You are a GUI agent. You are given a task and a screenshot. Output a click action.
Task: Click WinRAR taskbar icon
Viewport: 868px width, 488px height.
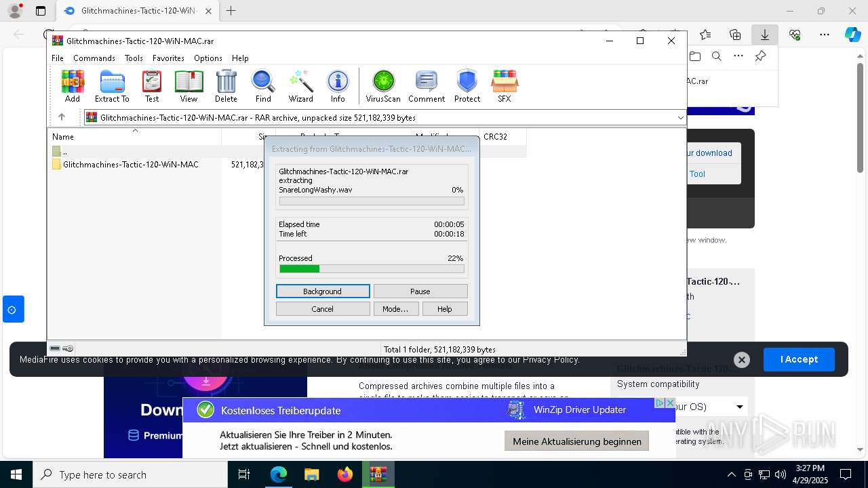point(378,474)
